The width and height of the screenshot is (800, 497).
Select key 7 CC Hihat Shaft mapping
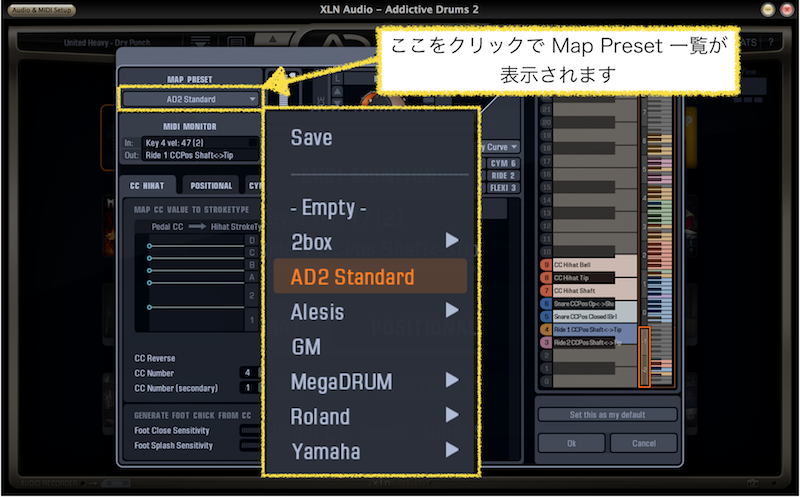(589, 290)
